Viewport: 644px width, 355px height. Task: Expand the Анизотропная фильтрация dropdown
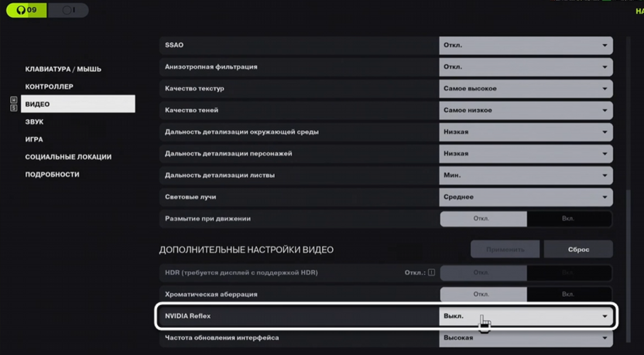coord(526,67)
